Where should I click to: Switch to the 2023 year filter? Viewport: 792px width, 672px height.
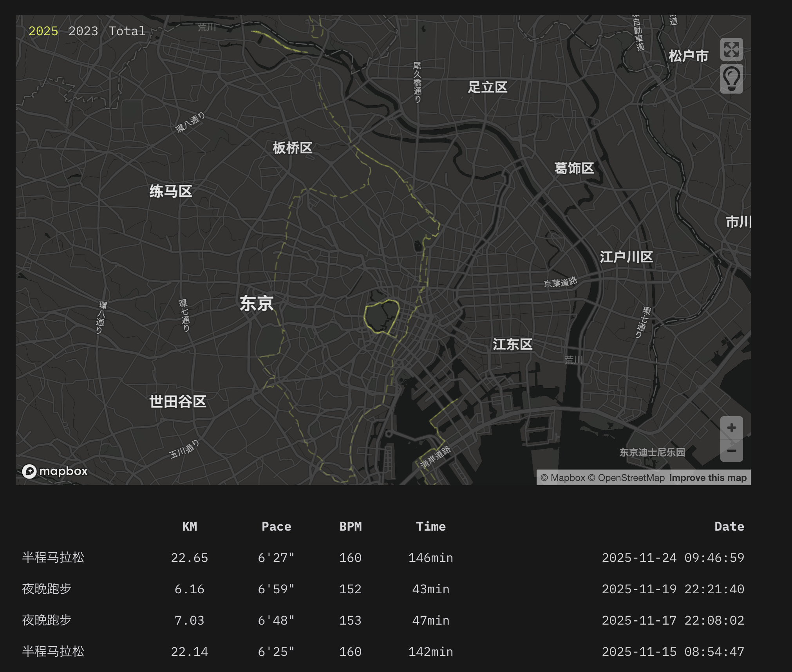pyautogui.click(x=83, y=31)
